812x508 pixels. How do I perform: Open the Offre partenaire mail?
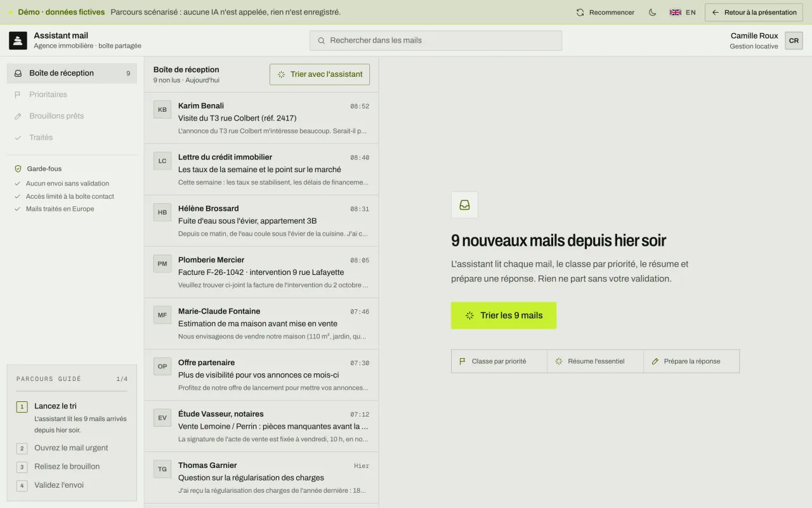(x=261, y=375)
